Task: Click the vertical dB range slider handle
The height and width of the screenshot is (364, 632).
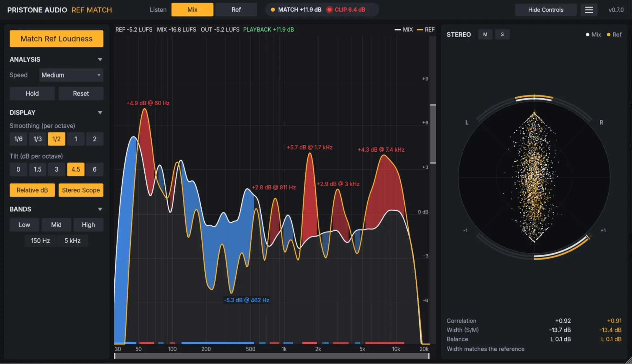Action: coord(433,134)
